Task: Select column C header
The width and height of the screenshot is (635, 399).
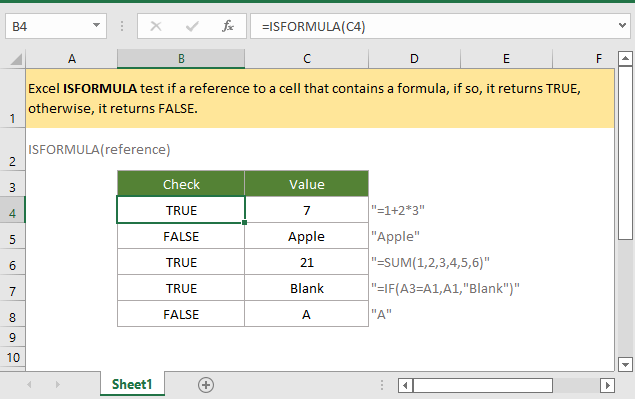Action: point(307,59)
